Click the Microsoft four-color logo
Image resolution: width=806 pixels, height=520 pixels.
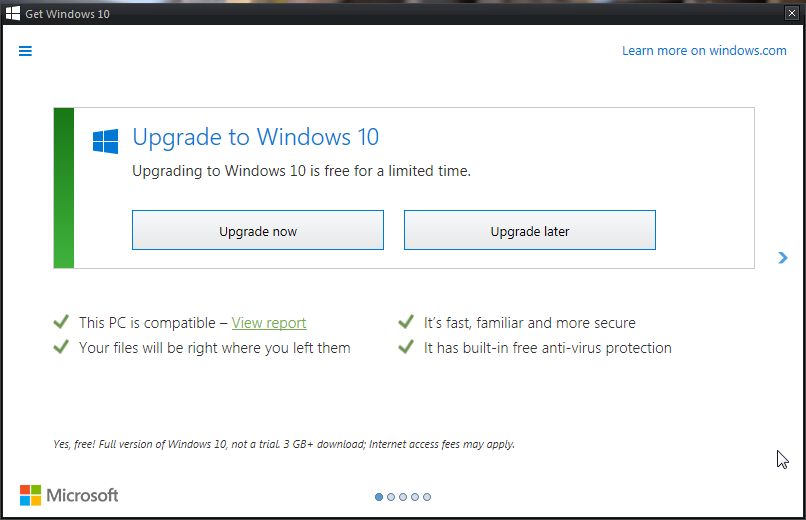[x=30, y=495]
